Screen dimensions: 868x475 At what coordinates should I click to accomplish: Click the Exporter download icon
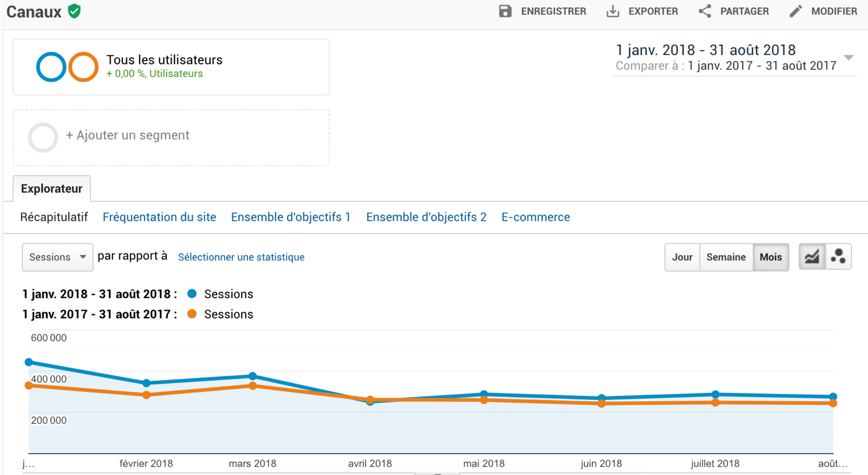tap(613, 11)
